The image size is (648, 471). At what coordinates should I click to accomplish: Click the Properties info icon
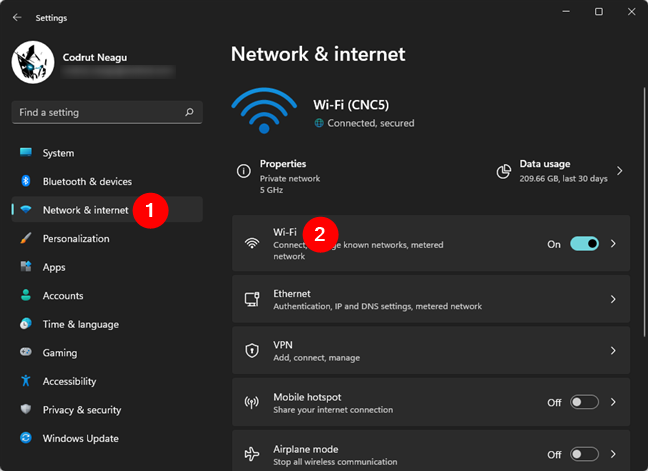click(x=243, y=171)
